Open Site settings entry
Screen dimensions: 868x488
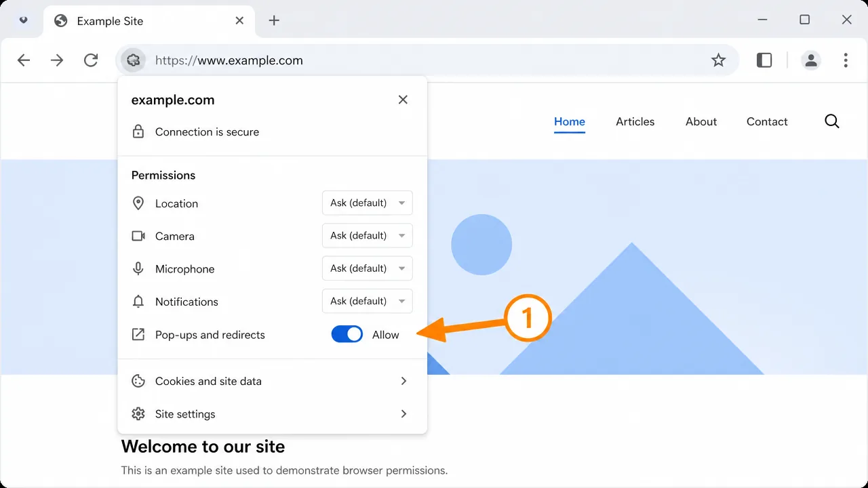(x=272, y=413)
